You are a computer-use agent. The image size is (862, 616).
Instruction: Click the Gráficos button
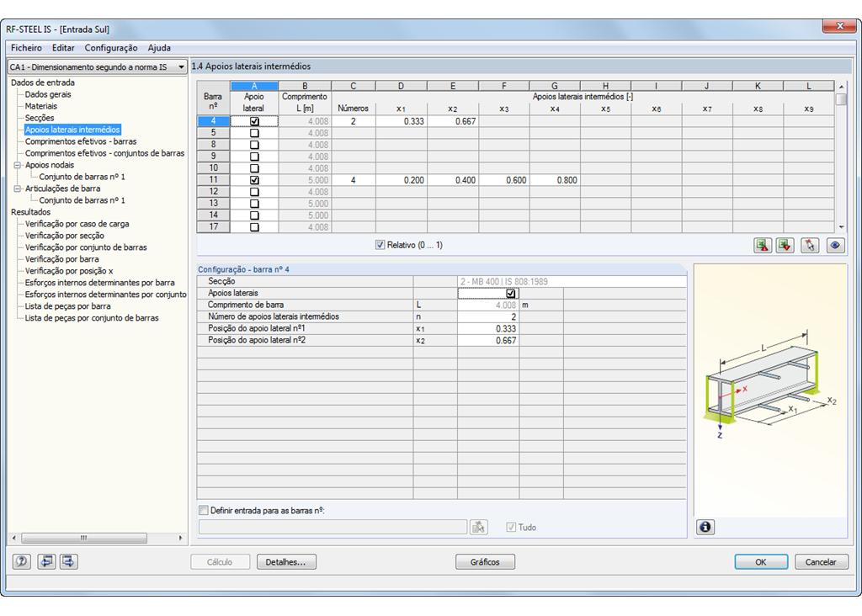coord(485,562)
